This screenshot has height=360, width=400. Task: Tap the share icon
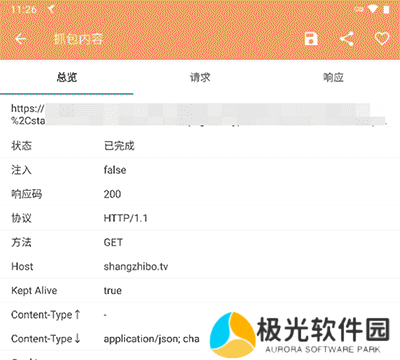[347, 39]
